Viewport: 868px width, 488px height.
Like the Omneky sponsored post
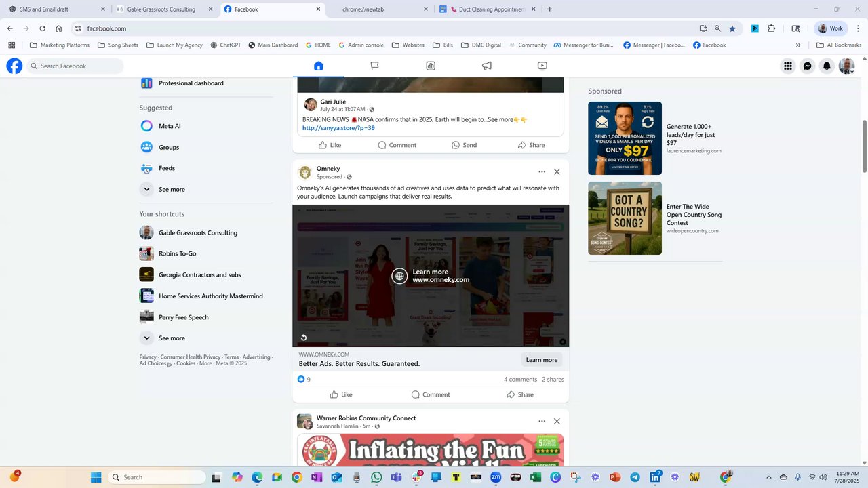pos(341,394)
